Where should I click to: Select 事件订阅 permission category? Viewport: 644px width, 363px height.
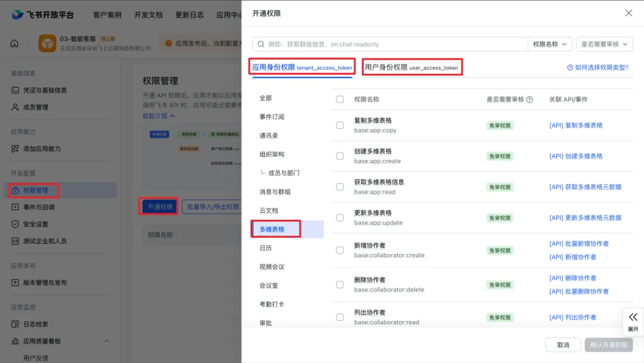click(x=272, y=117)
